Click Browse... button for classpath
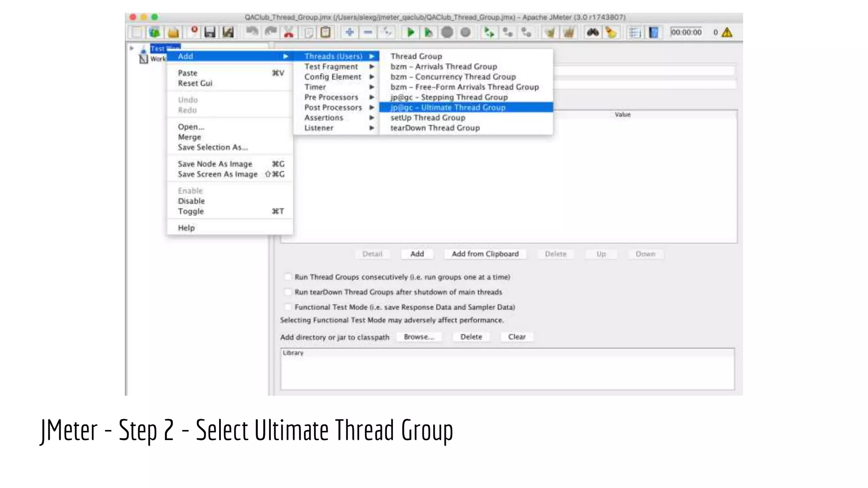 tap(419, 337)
